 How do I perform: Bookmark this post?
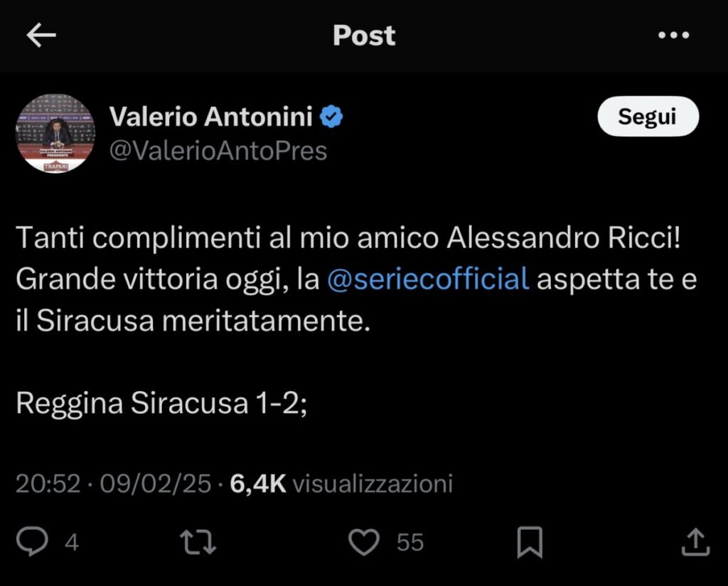point(530,543)
